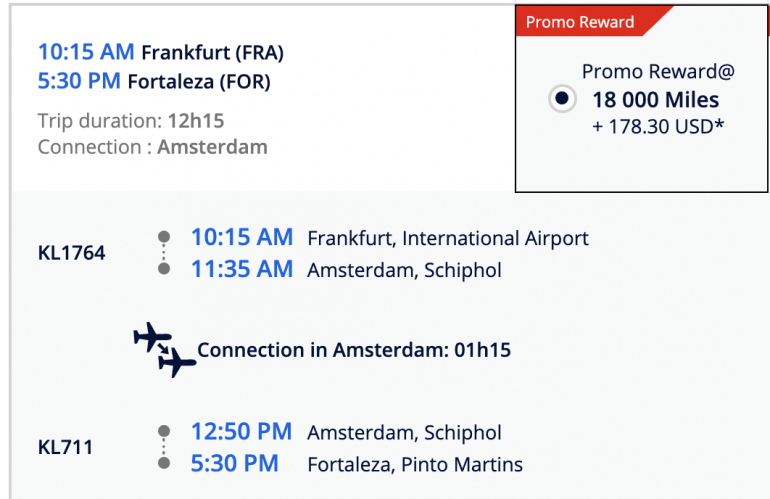Click flight number KL711

pos(65,447)
